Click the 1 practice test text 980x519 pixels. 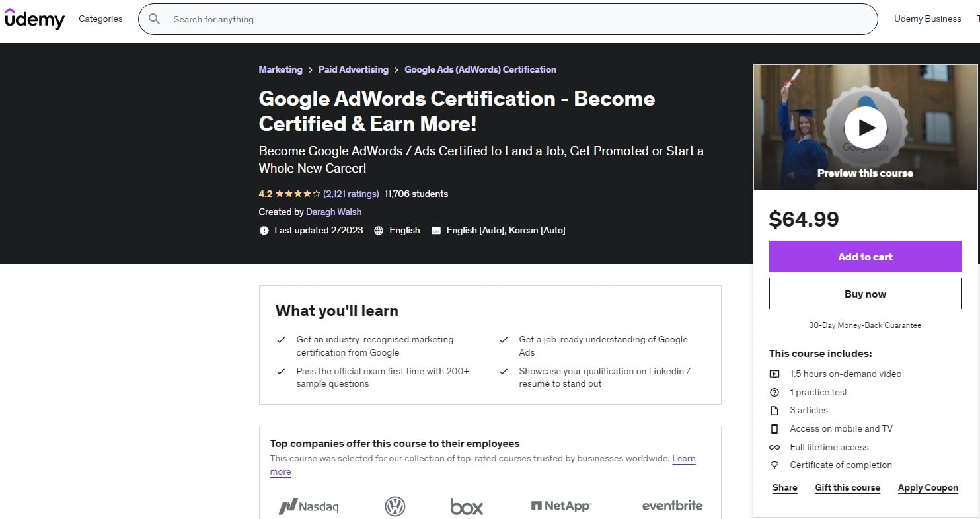(818, 393)
